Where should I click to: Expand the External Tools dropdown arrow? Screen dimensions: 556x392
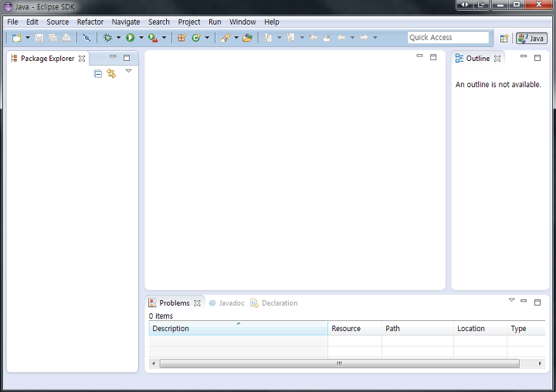tap(164, 38)
